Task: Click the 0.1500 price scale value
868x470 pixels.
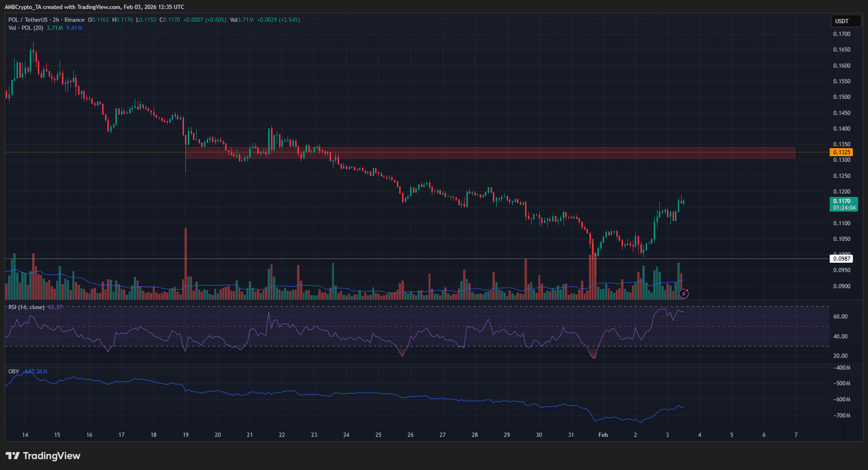Action: (842, 97)
